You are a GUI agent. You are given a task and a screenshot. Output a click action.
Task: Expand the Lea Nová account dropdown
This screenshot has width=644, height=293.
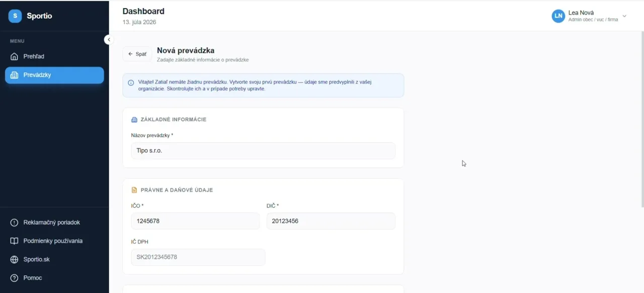point(624,16)
